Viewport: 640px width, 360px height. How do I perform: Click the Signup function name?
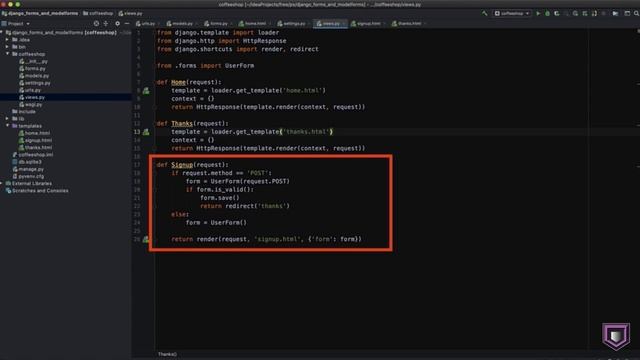[182, 165]
